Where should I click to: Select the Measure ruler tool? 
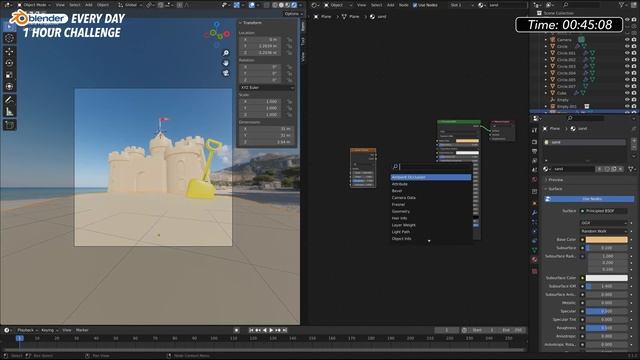[x=9, y=111]
